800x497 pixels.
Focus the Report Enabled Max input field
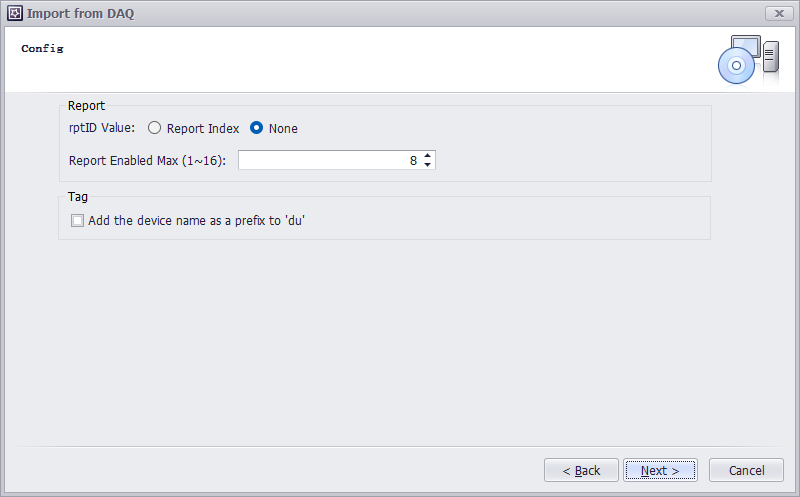click(x=328, y=160)
